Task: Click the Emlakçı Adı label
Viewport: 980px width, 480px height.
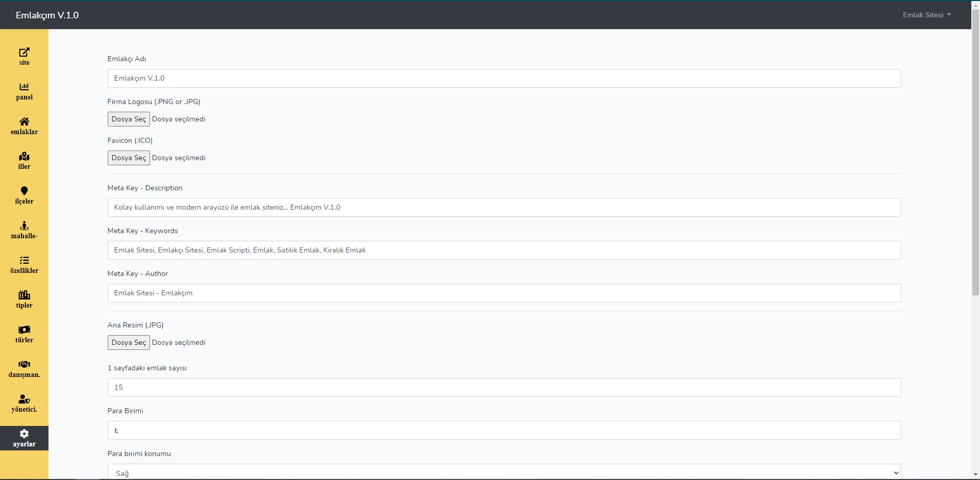Action: tap(127, 59)
